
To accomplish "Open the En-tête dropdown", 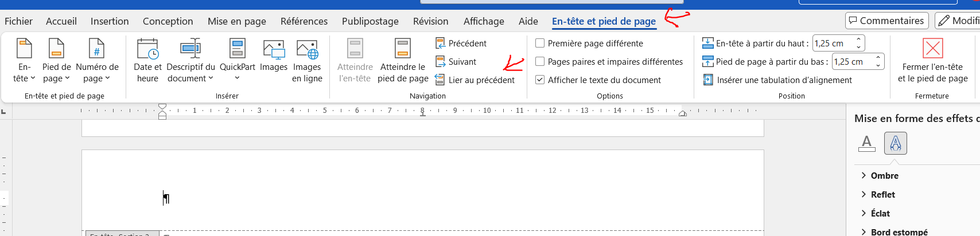I will point(24,60).
